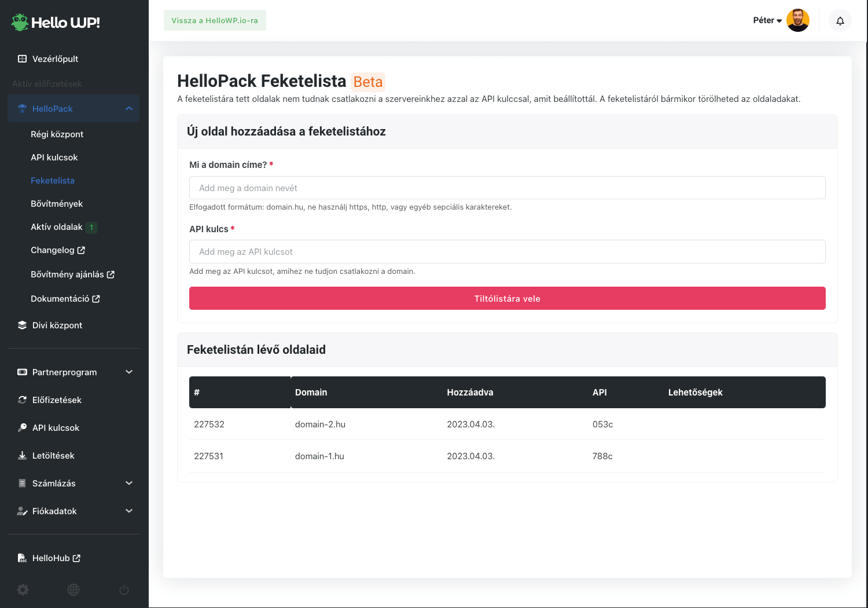Click table cell 227531
This screenshot has height=608, width=868.
point(208,456)
